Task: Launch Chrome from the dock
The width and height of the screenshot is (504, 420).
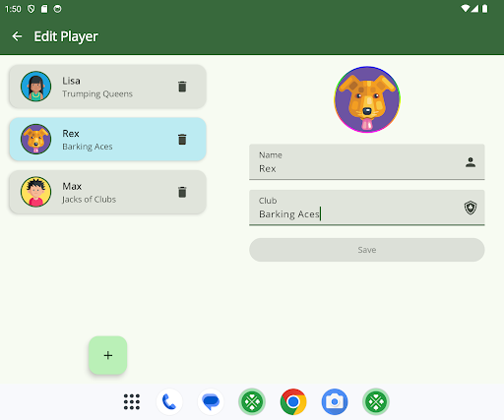Action: pos(293,401)
